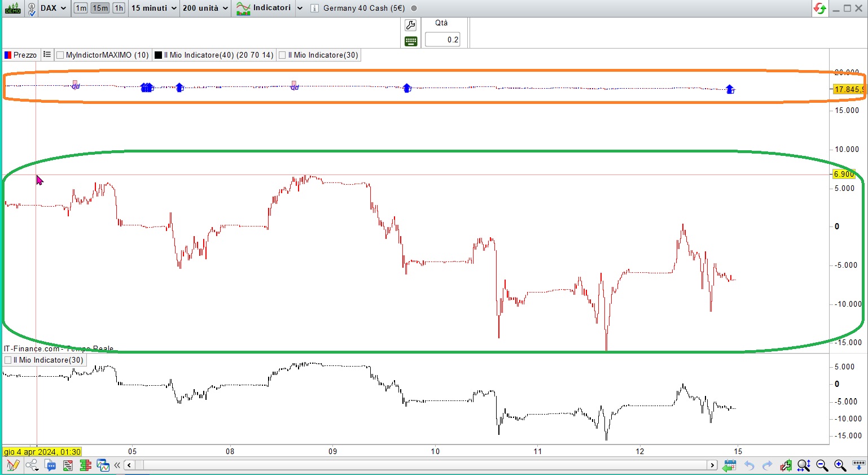Open the chat comments icon

[x=50, y=465]
